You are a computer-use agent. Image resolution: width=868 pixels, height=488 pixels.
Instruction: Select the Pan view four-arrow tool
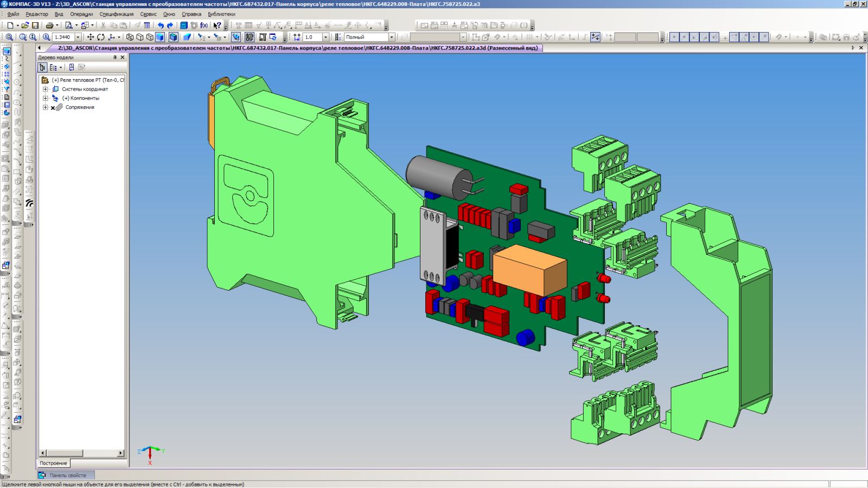coord(91,37)
